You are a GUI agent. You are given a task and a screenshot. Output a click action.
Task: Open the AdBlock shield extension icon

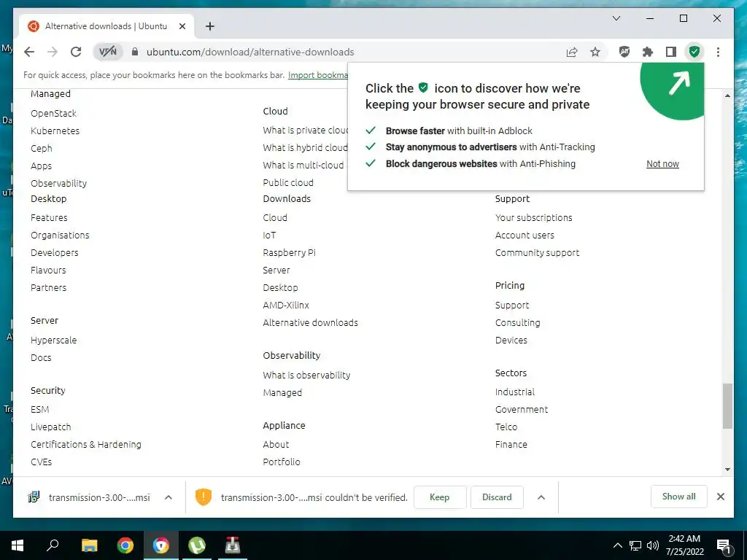click(x=624, y=52)
